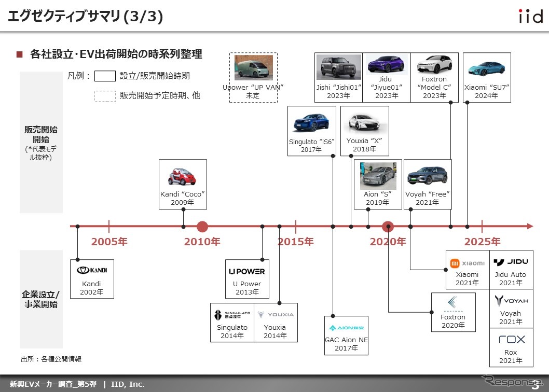Click the iid logo at top right
Viewport: 549px width, 392px height.
(530, 17)
